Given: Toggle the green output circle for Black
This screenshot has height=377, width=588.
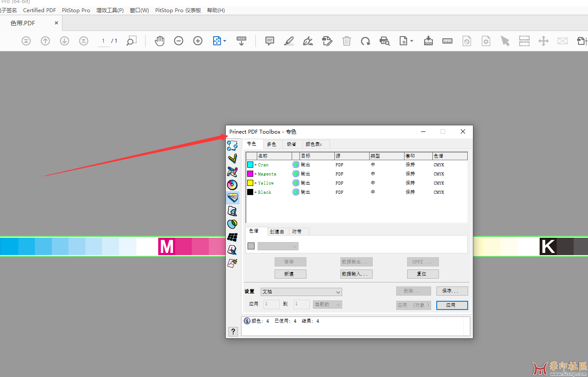Looking at the screenshot, I should point(296,192).
